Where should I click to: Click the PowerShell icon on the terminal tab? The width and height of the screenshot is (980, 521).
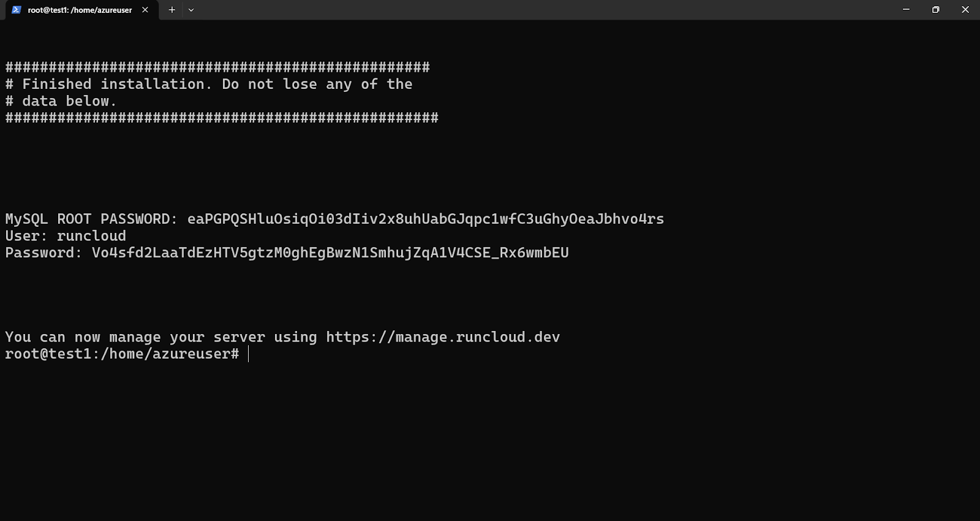17,10
